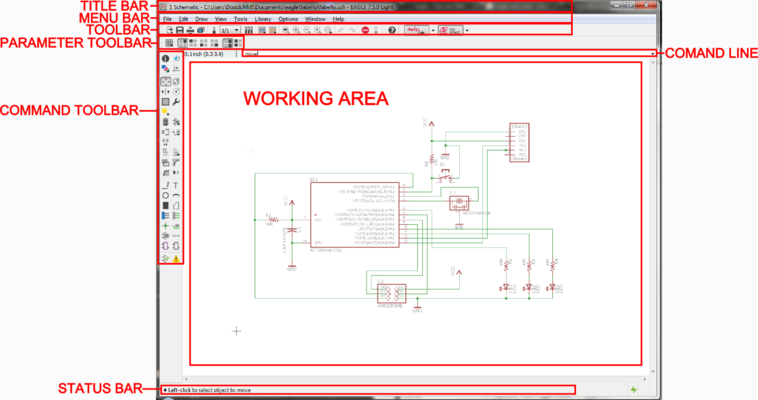Open the Help question mark icon

click(x=391, y=31)
